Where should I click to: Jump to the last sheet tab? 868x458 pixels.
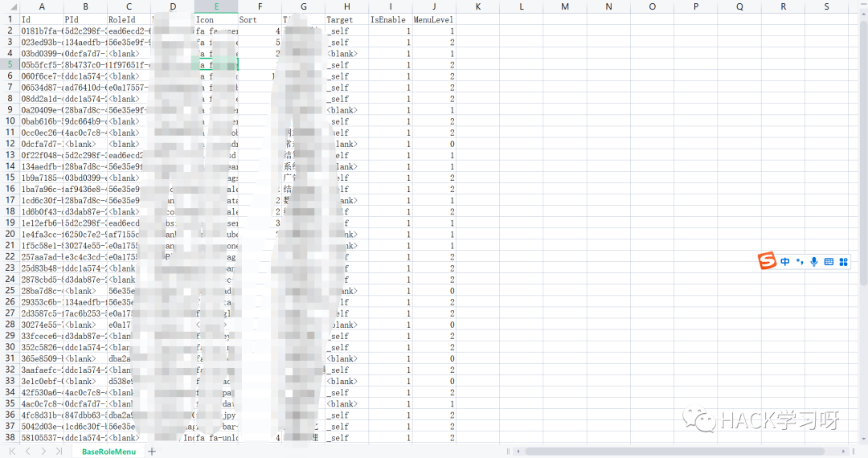[x=58, y=452]
